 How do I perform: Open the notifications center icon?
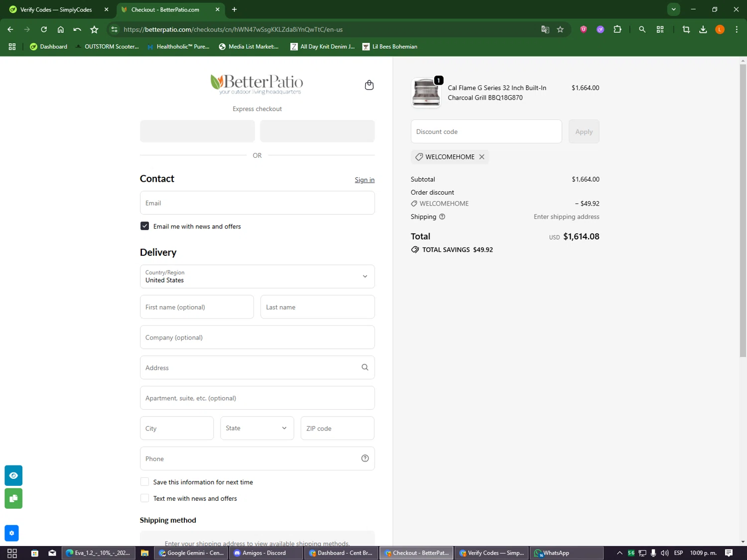(x=729, y=553)
